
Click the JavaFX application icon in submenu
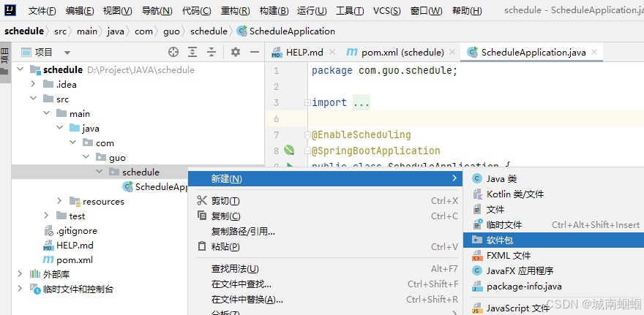pos(477,270)
